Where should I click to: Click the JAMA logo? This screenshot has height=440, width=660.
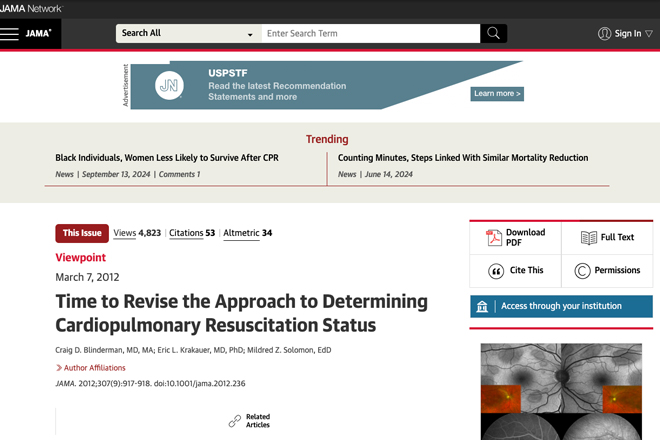[x=38, y=33]
